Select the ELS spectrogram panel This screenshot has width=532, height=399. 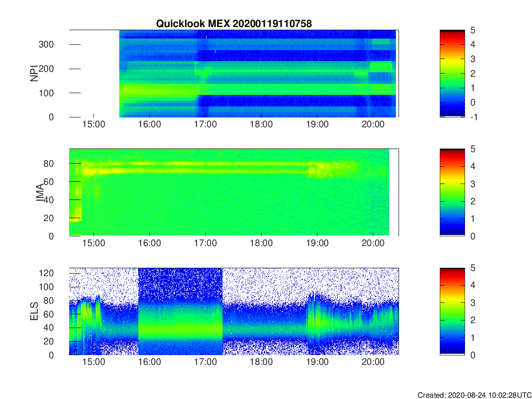coord(234,311)
